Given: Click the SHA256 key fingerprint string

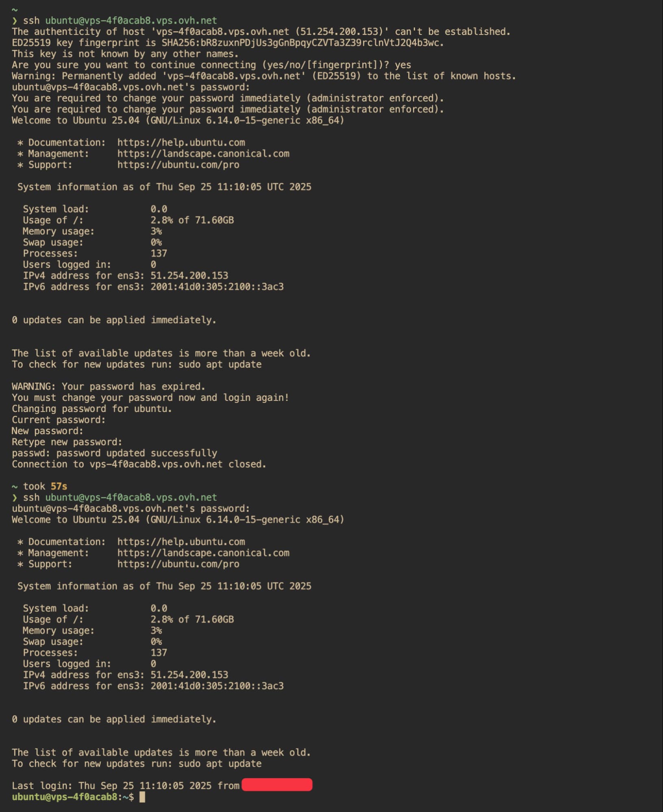Looking at the screenshot, I should [x=302, y=43].
